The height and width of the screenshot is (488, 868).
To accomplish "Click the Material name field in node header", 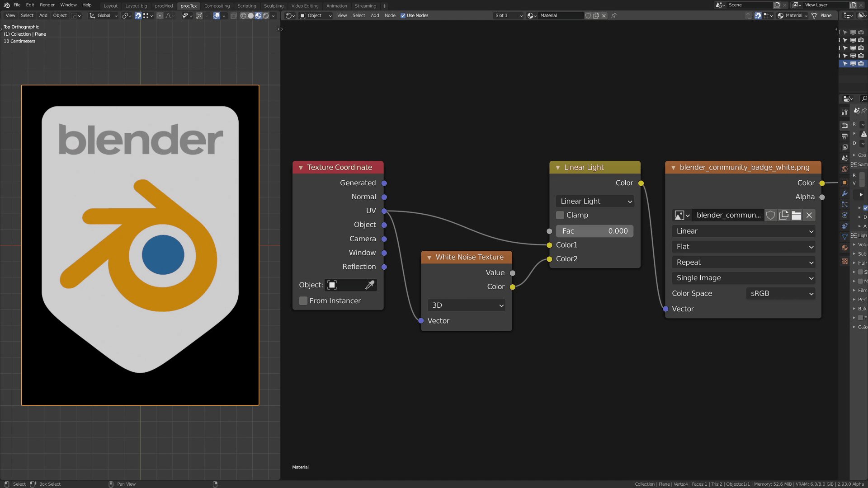I will [x=561, y=15].
